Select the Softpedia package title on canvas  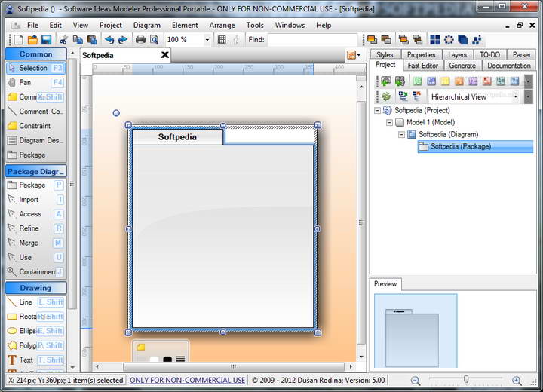pos(177,136)
